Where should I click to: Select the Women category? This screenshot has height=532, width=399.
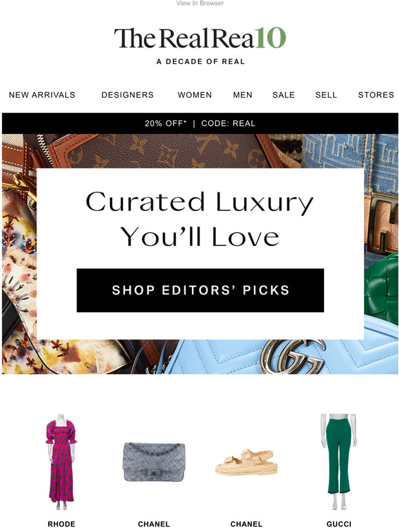(x=195, y=95)
